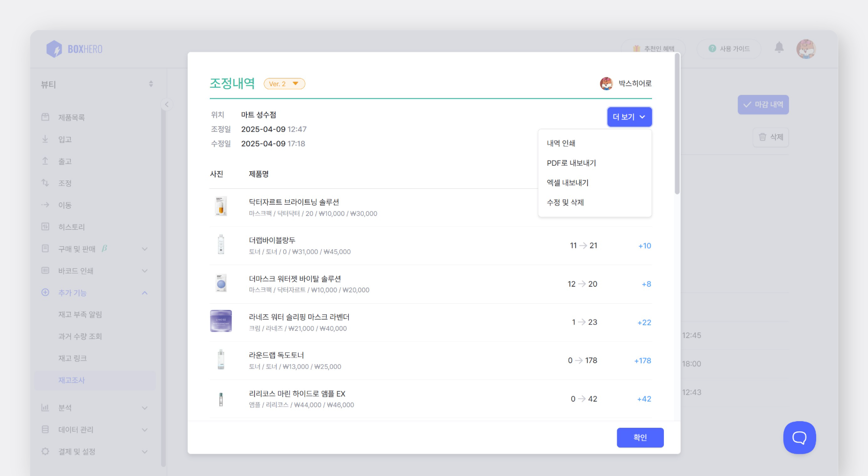
Task: Open the 뷰티 team selector
Action: tap(97, 84)
